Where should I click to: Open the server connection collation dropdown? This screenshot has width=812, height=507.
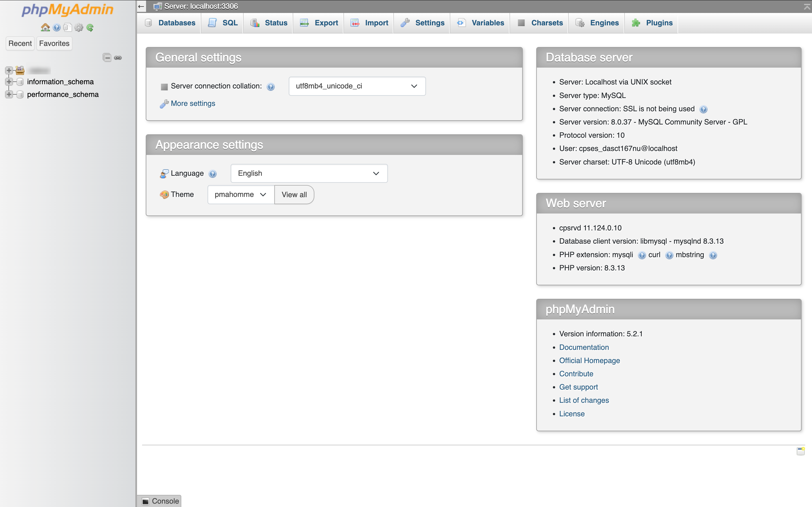tap(356, 86)
